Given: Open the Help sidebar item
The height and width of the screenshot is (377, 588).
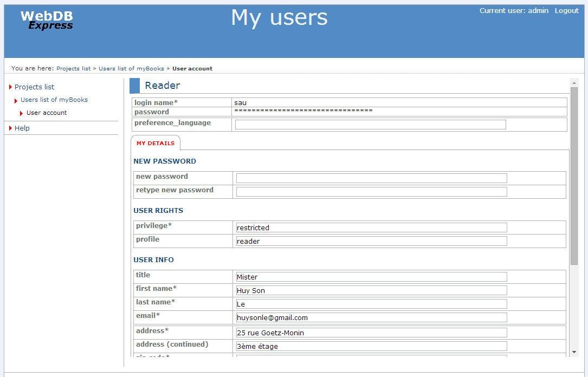Looking at the screenshot, I should [x=22, y=128].
